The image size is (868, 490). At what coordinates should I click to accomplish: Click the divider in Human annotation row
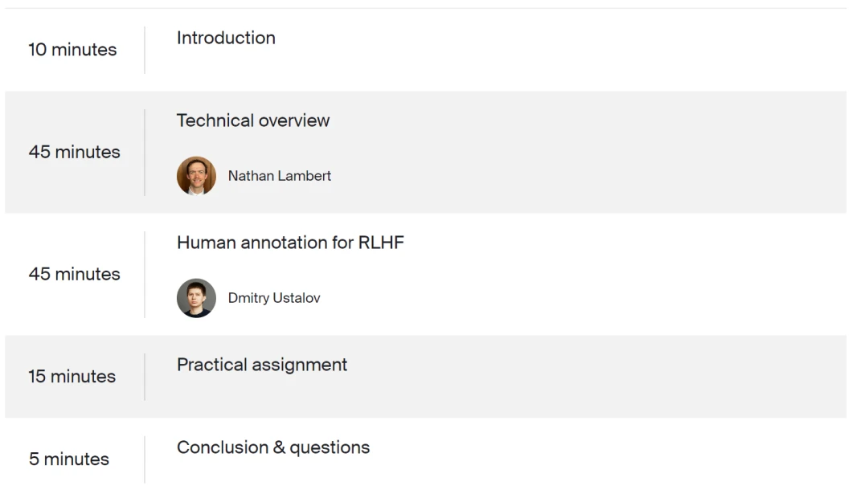(x=145, y=274)
